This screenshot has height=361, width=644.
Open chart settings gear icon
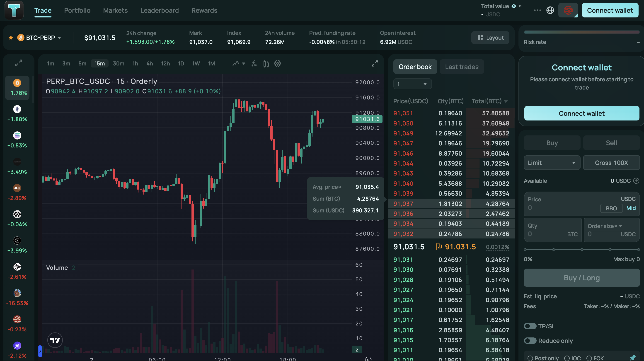[x=278, y=63]
